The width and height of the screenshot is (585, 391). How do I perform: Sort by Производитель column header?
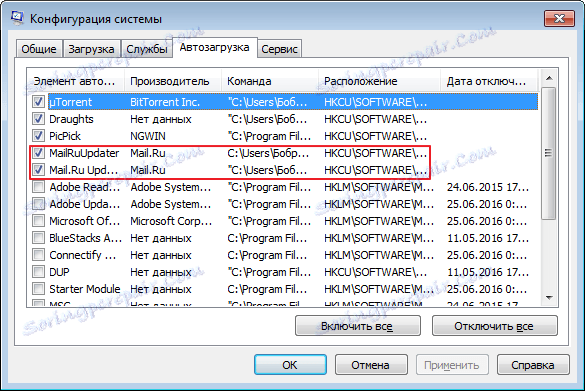[x=173, y=81]
